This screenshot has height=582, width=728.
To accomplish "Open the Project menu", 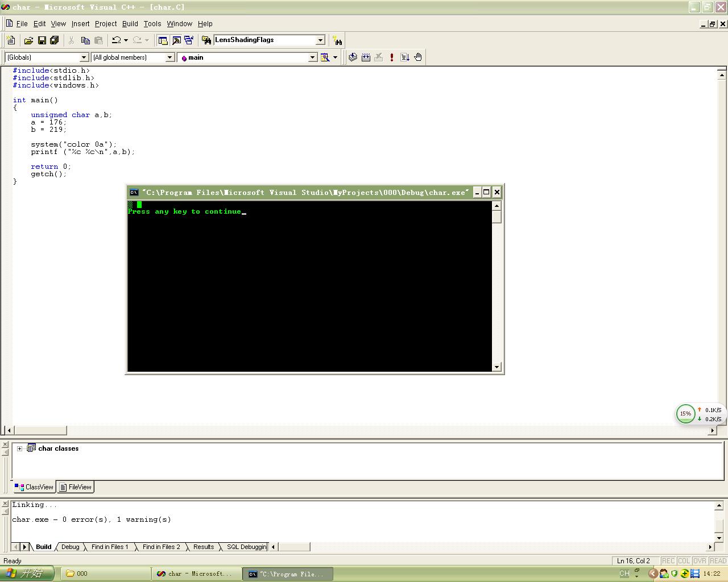I will pos(106,24).
